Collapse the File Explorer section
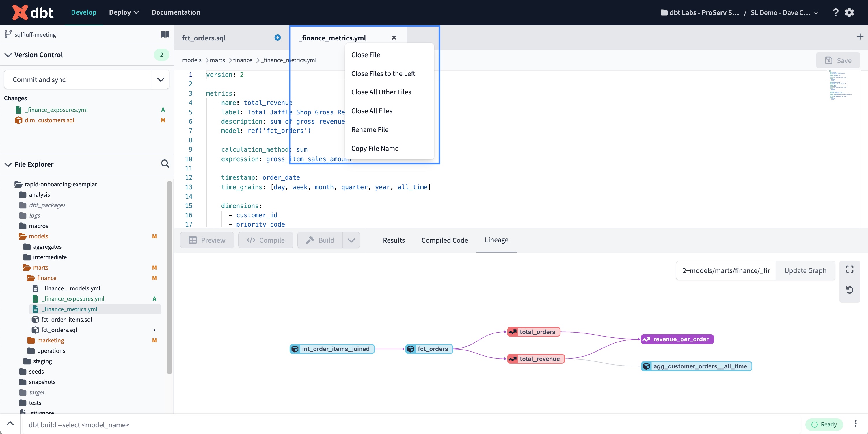868x434 pixels. [8, 164]
